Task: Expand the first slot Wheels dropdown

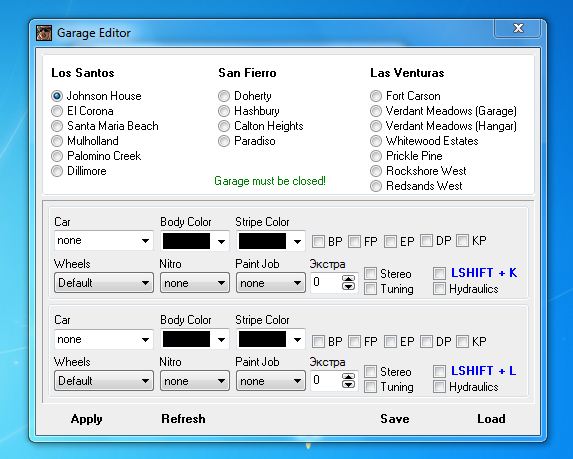Action: [x=104, y=283]
